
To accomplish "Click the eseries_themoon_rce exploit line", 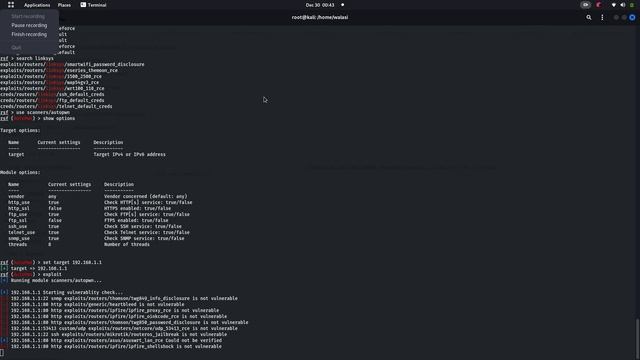I will point(59,70).
